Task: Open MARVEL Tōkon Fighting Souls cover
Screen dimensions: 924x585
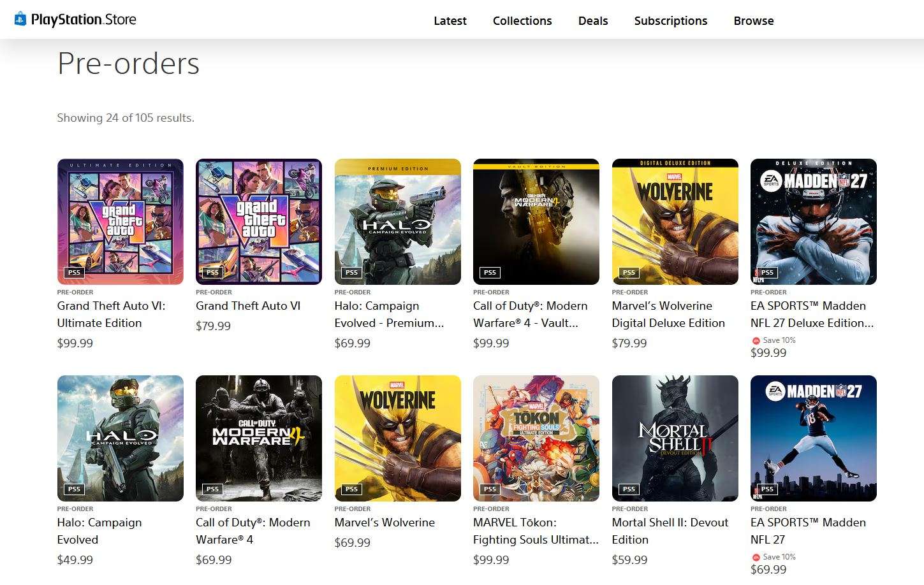Action: 536,438
